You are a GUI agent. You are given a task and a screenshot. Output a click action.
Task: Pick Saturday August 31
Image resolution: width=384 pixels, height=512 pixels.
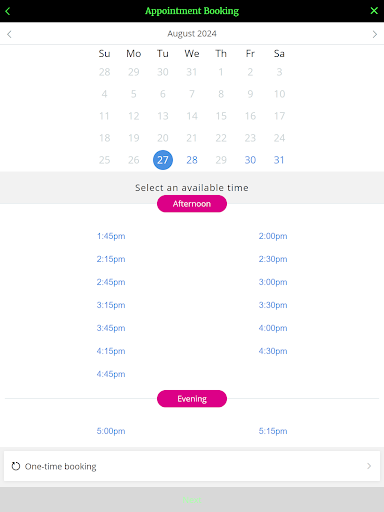point(279,160)
